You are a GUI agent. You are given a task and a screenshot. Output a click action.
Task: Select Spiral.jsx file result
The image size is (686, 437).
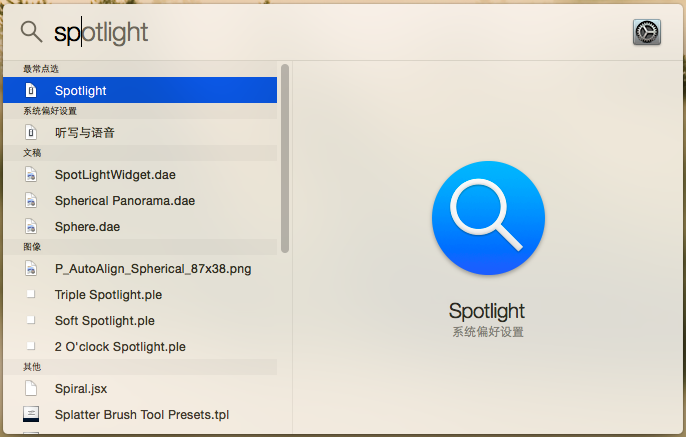140,388
